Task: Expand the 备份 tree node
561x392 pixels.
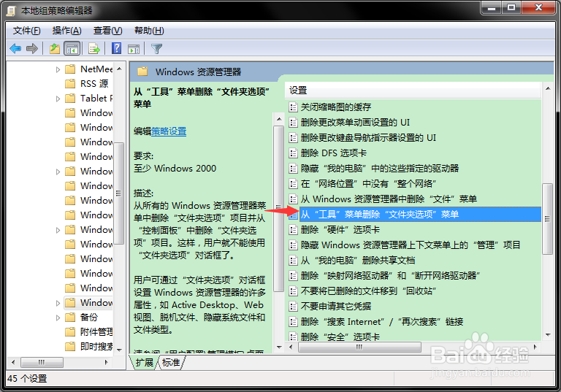Action: click(x=58, y=318)
